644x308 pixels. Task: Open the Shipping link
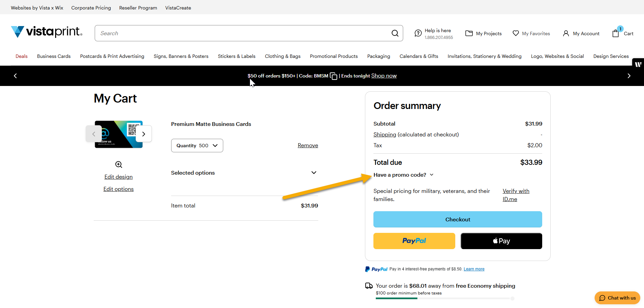[x=385, y=134]
